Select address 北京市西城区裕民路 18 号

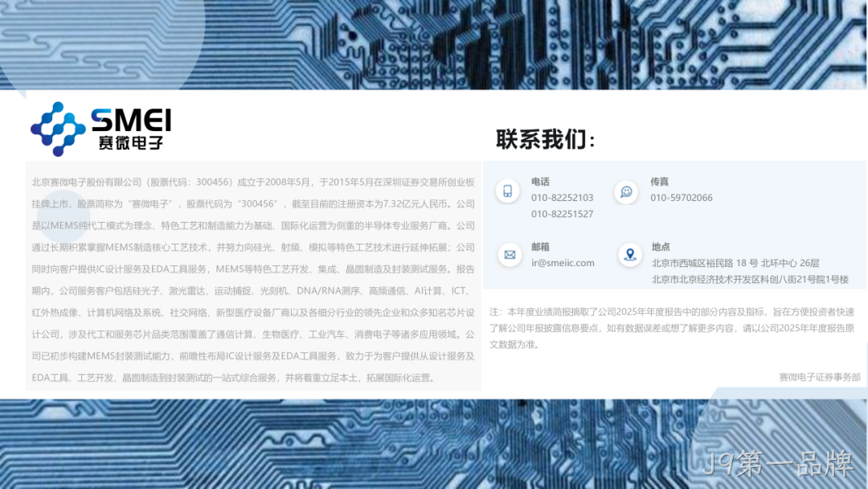[x=705, y=263]
